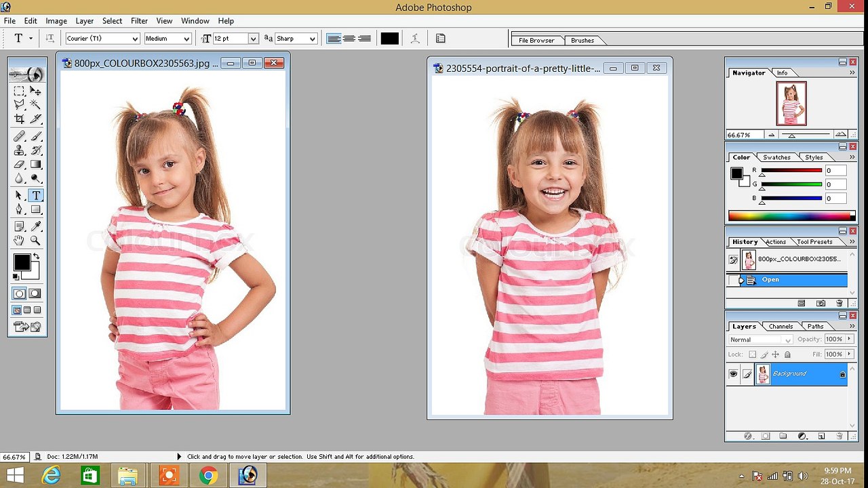Open the File Browser tab
The width and height of the screenshot is (868, 488).
coord(536,40)
